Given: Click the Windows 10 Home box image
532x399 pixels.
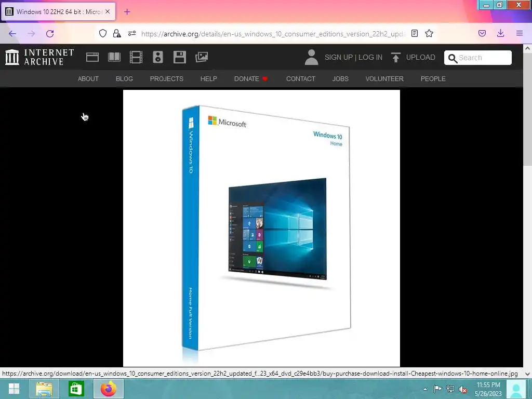Looking at the screenshot, I should [x=262, y=228].
